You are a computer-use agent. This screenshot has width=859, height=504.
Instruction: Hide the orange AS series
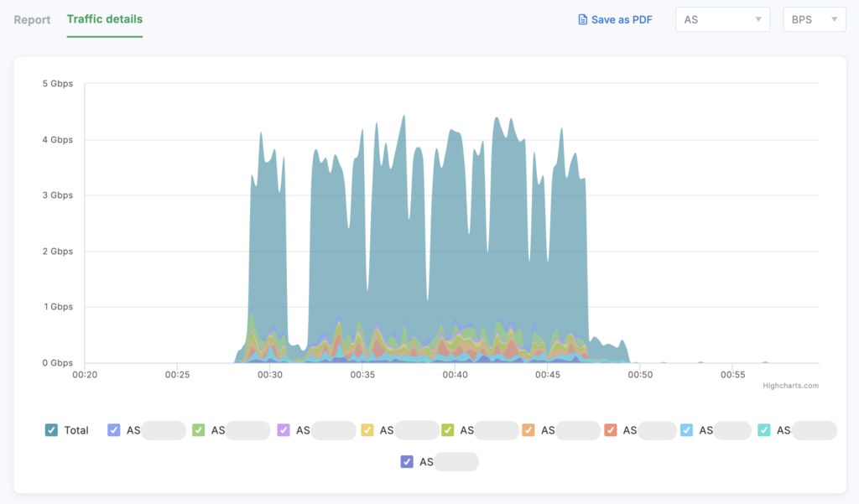coord(528,430)
